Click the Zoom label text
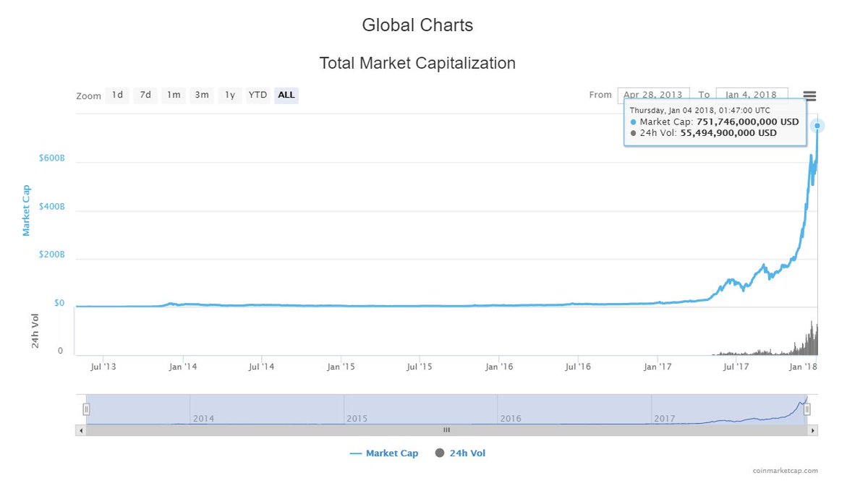This screenshot has width=868, height=491. [88, 95]
